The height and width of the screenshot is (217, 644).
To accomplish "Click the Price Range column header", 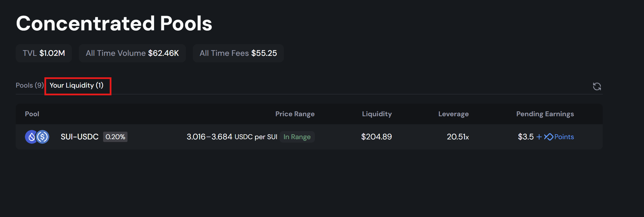I will (295, 114).
